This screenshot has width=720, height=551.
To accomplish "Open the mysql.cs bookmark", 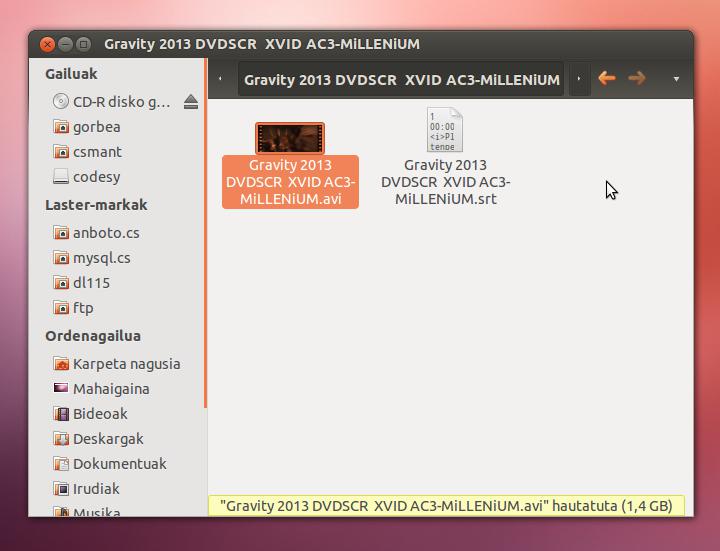I will point(101,258).
